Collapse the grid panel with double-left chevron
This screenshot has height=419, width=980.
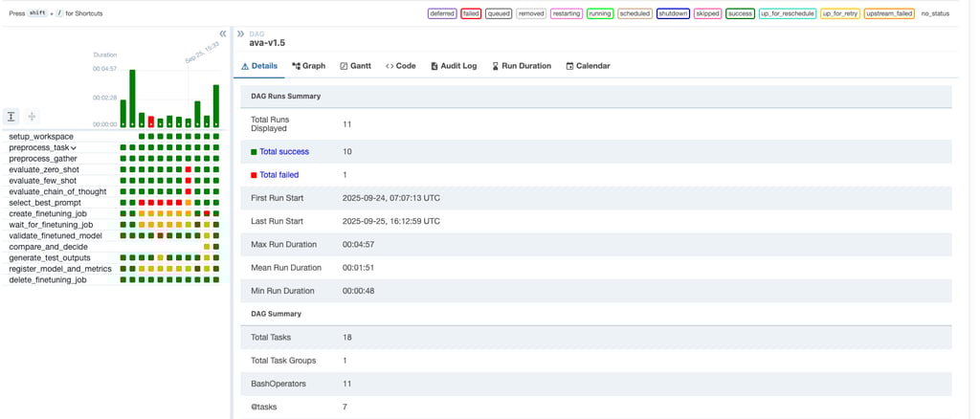click(222, 33)
